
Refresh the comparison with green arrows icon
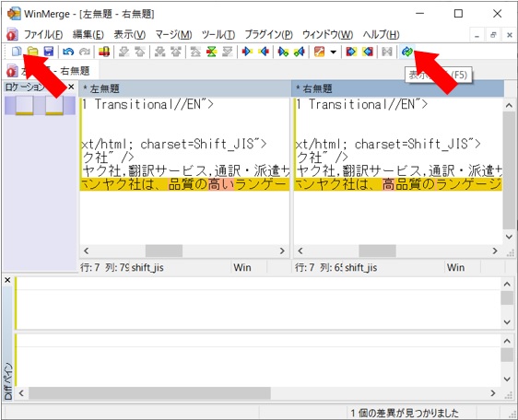(x=407, y=52)
